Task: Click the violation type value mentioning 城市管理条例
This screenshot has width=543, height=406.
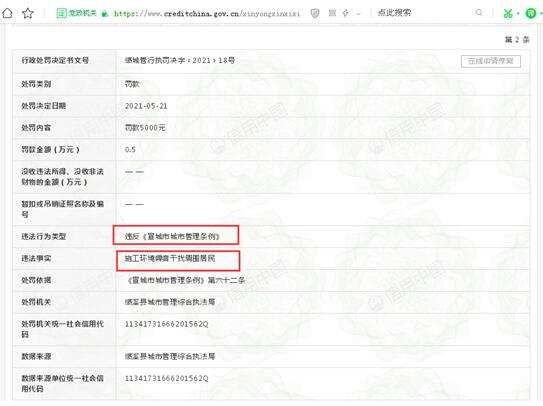Action: (172, 236)
